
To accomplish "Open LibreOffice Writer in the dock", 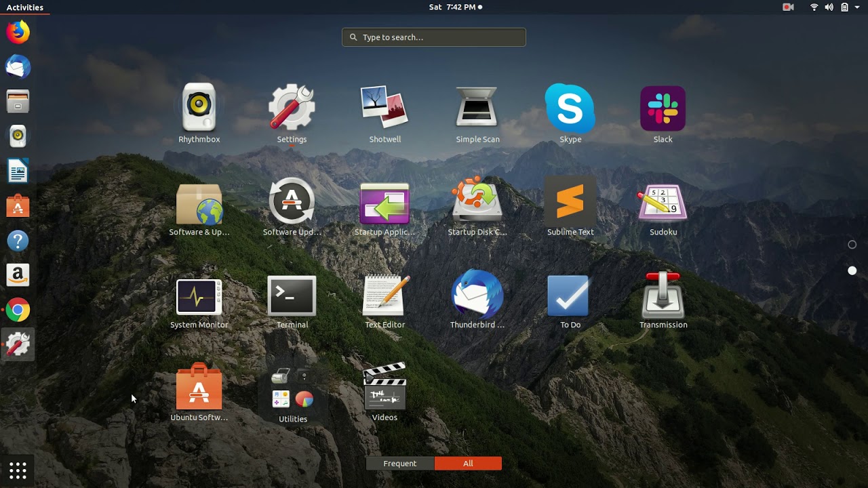I will click(x=18, y=171).
